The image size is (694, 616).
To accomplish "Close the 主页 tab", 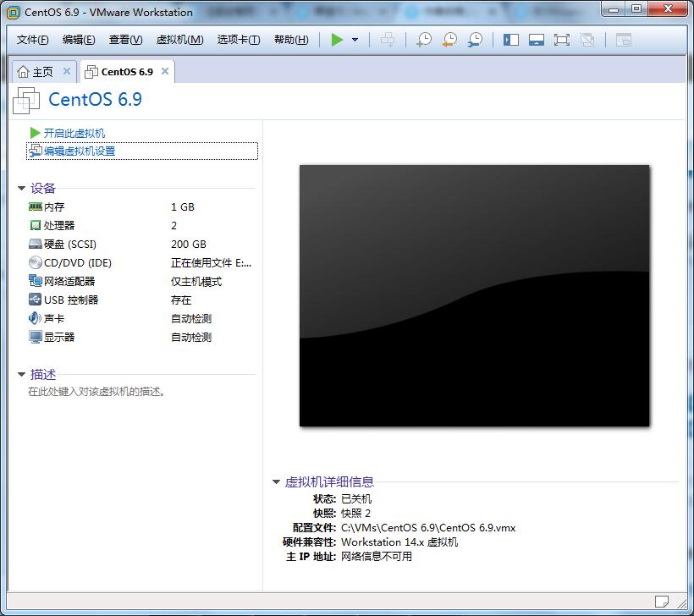I will (67, 71).
